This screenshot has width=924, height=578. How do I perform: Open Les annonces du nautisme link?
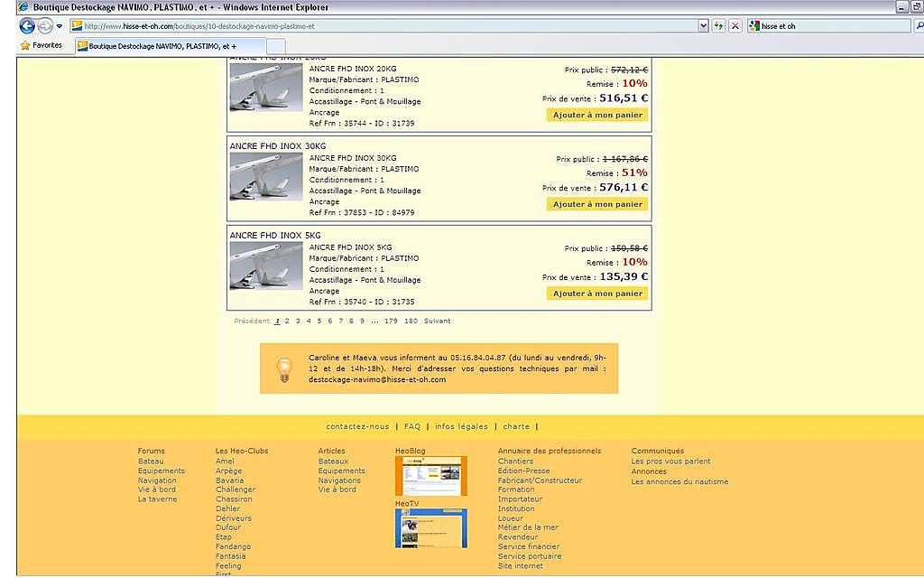679,481
